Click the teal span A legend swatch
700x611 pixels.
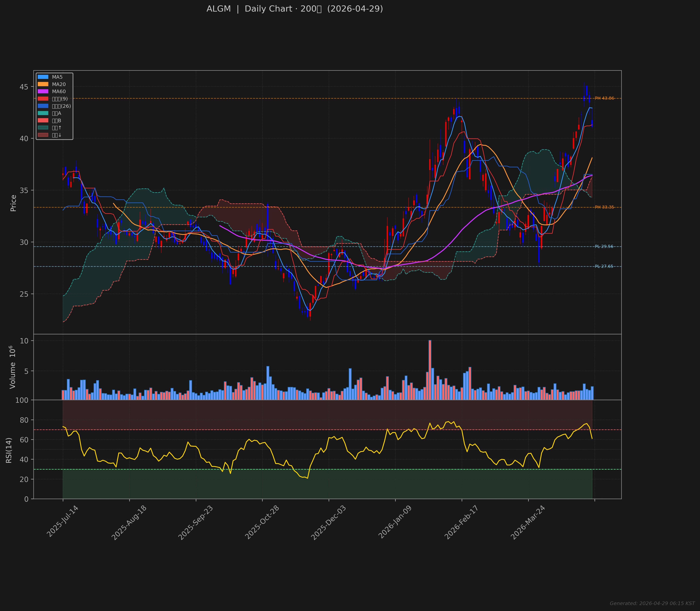[43, 113]
